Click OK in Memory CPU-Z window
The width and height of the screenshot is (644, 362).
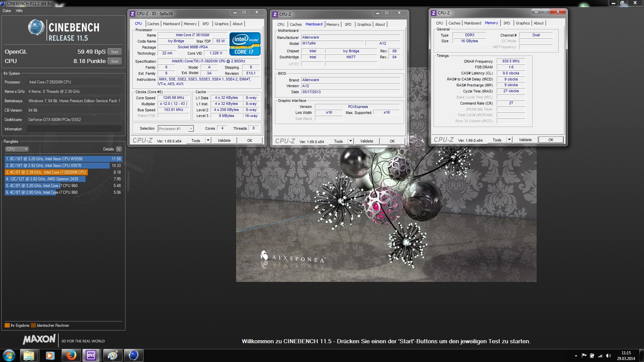551,140
